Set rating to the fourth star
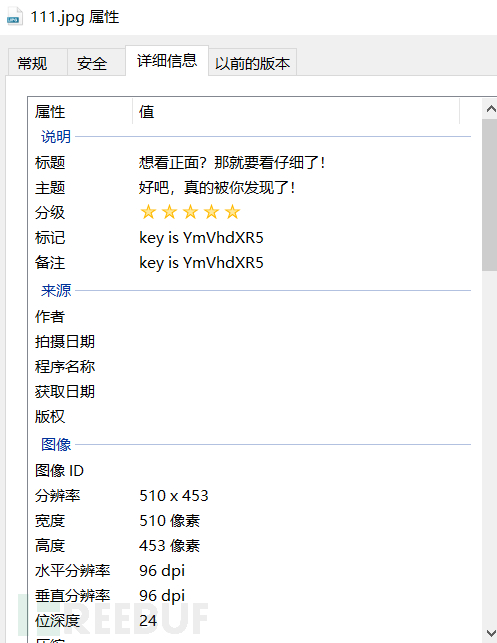Image resolution: width=497 pixels, height=643 pixels. (212, 212)
